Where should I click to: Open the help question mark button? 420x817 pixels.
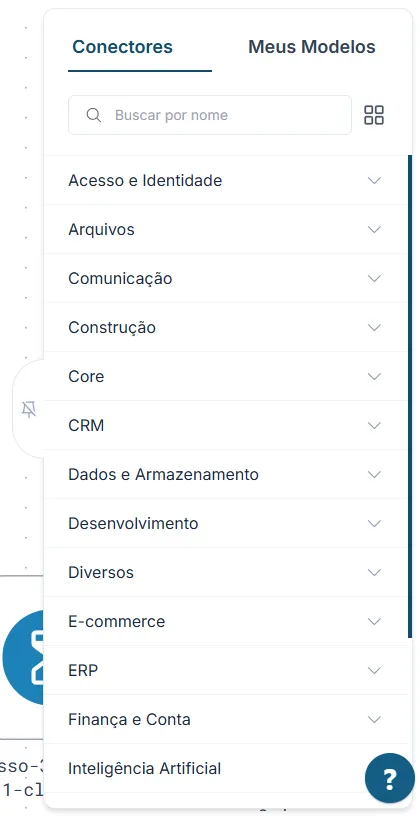(x=390, y=778)
